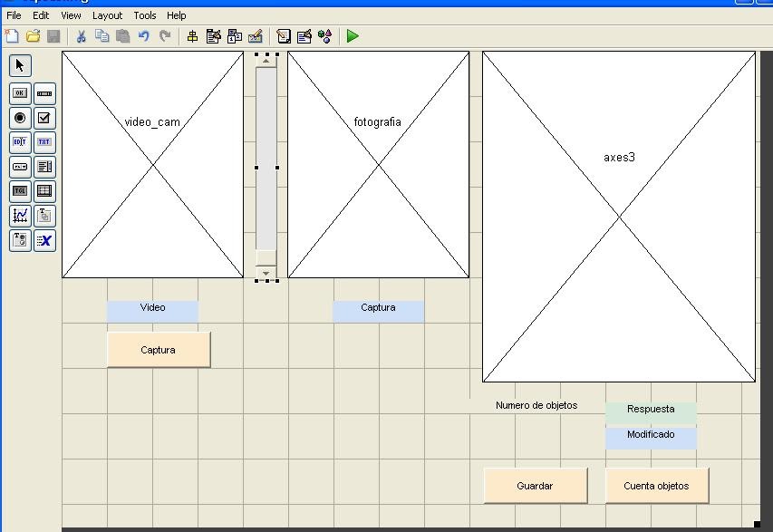Select the Radio Button component
This screenshot has width=773, height=532.
(18, 117)
